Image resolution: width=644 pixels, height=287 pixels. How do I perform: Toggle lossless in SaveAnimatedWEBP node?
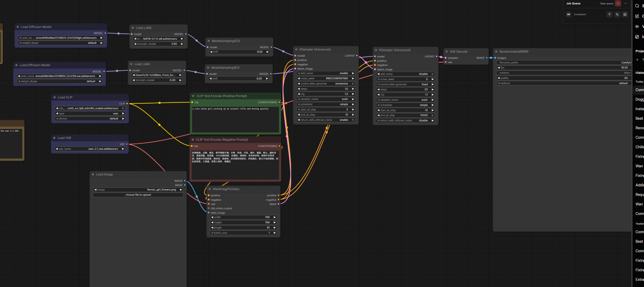[563, 73]
